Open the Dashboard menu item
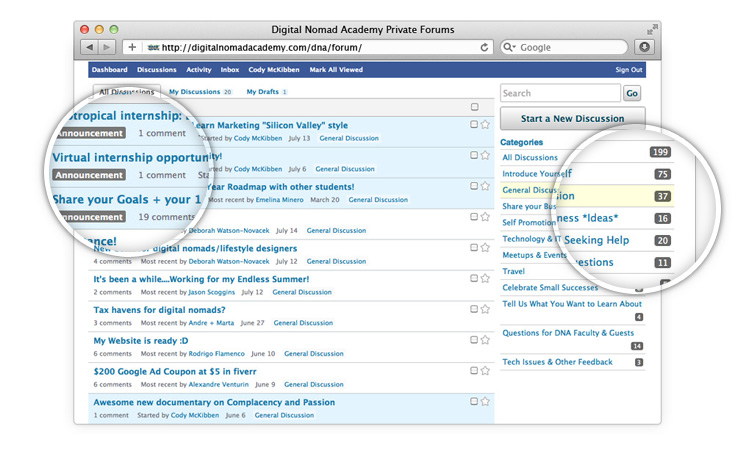The height and width of the screenshot is (450, 735). (110, 70)
